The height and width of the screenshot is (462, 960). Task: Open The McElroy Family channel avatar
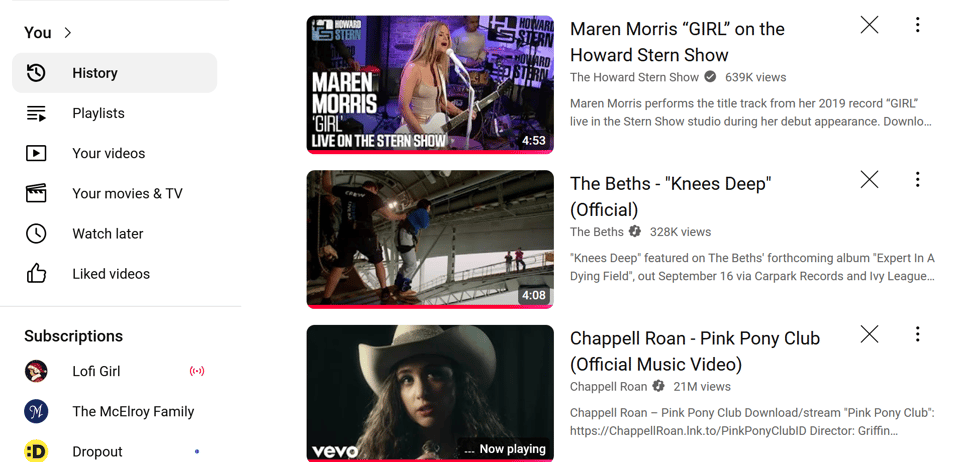[36, 412]
